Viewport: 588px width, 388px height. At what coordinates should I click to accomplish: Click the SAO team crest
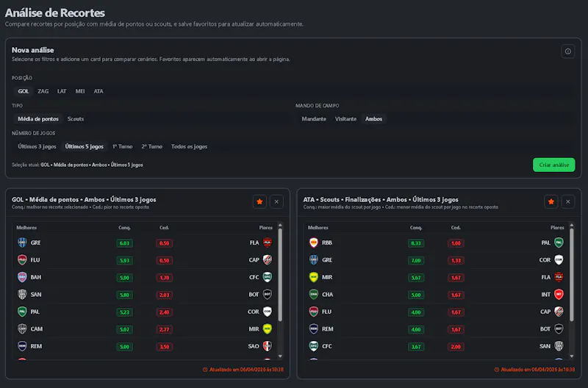pos(267,346)
